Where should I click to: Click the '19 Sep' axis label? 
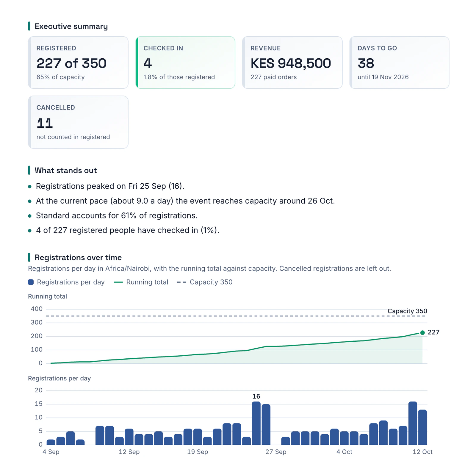198,452
